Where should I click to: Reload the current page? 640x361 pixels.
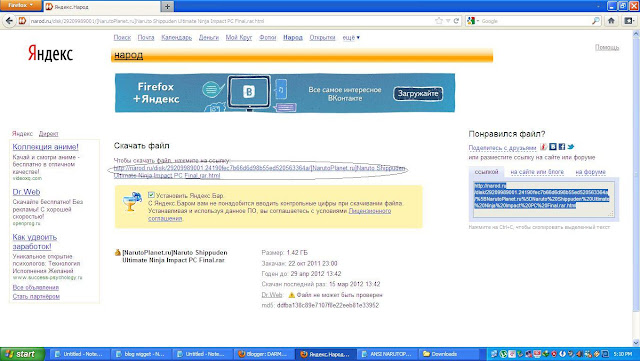[x=456, y=21]
